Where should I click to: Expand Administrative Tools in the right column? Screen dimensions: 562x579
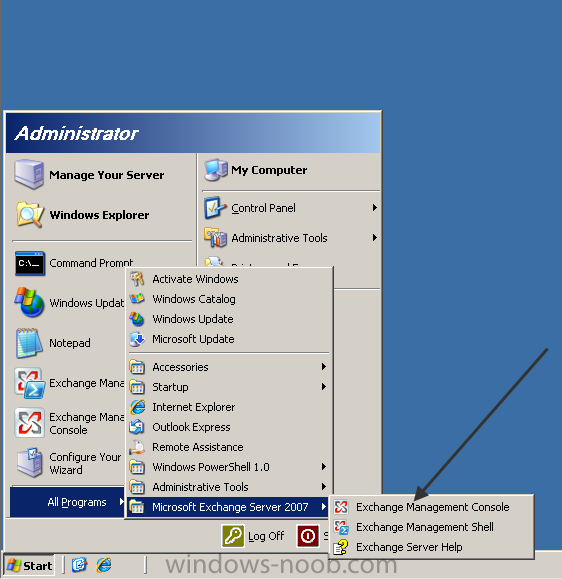291,238
